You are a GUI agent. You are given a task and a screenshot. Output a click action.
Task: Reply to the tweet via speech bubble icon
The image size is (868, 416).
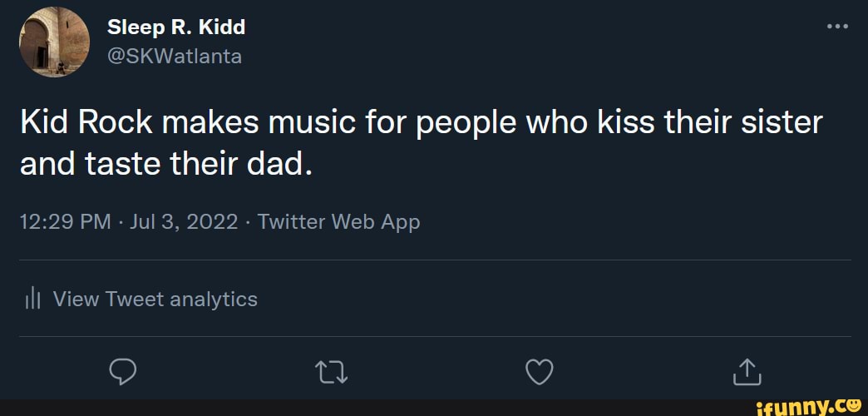pyautogui.click(x=122, y=372)
